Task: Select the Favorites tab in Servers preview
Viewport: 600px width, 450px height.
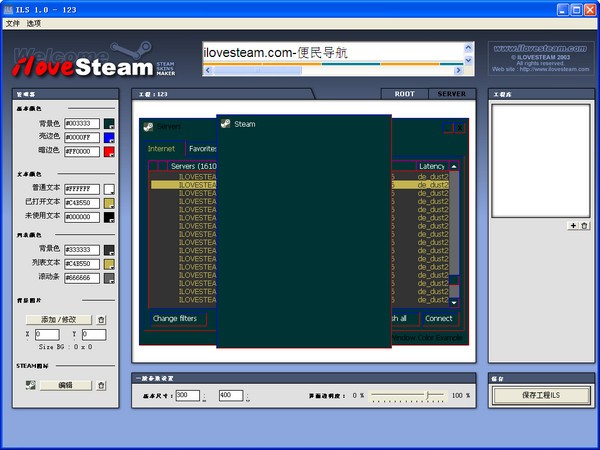Action: (202, 149)
